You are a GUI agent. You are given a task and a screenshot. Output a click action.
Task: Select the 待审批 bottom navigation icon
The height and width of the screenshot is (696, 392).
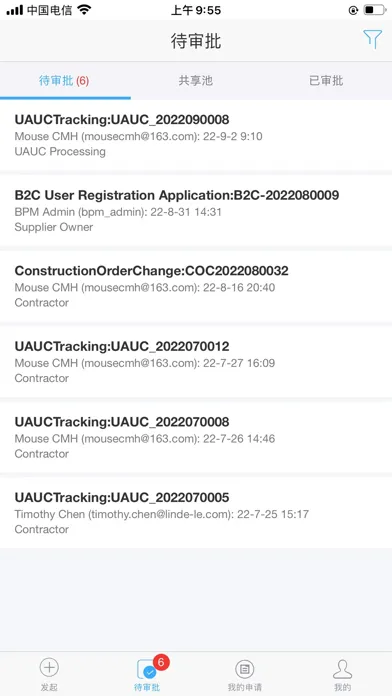(147, 670)
